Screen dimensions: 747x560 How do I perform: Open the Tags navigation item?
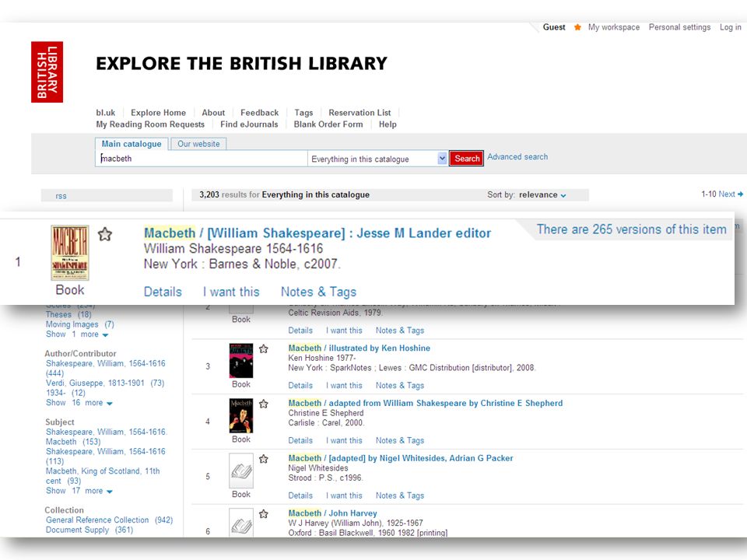303,113
